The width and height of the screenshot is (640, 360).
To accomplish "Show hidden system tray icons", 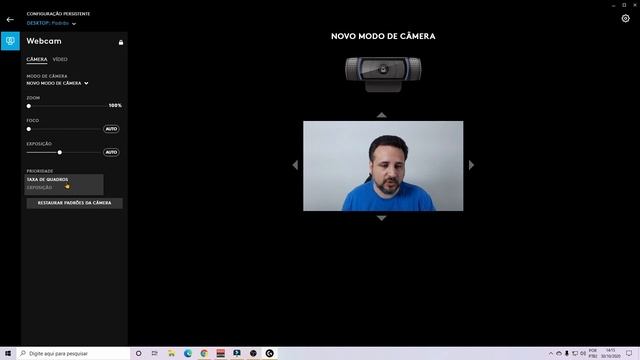I will coord(551,353).
